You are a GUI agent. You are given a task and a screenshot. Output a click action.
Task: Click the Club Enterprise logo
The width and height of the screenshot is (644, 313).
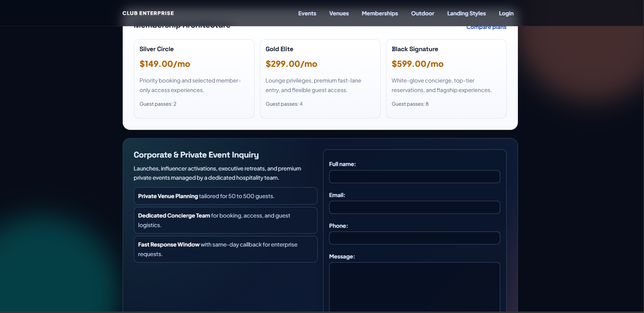(148, 13)
